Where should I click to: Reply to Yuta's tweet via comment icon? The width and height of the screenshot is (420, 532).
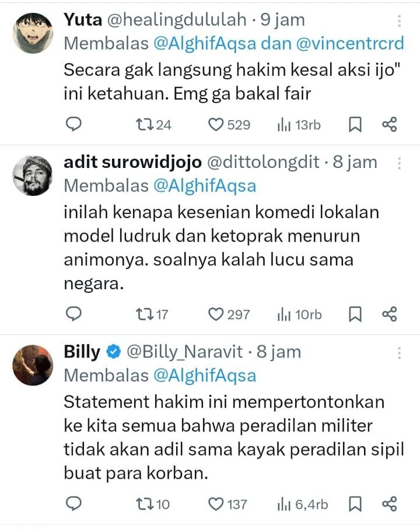coord(73,124)
